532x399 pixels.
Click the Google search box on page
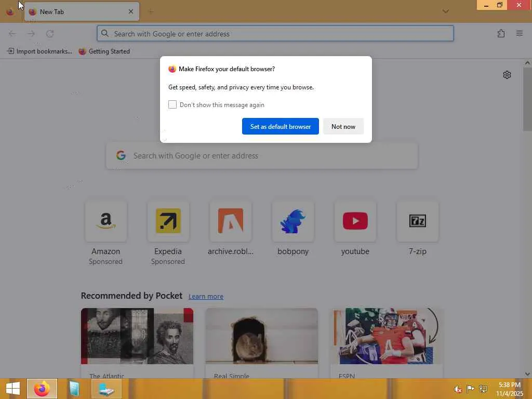(262, 156)
